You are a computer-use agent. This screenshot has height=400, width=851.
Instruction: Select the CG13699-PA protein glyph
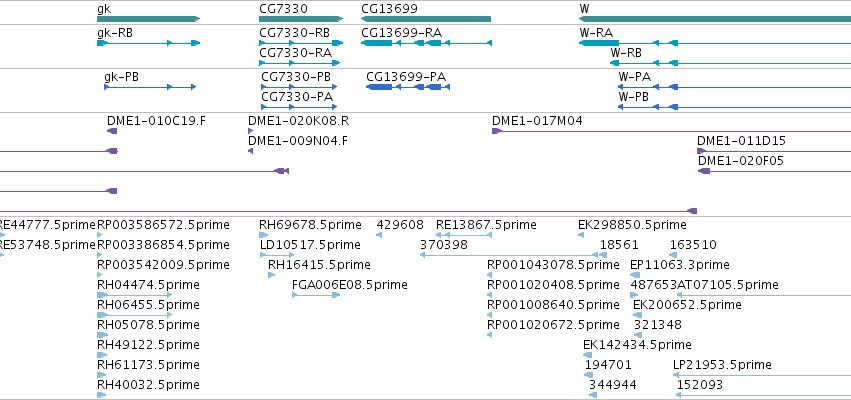408,87
